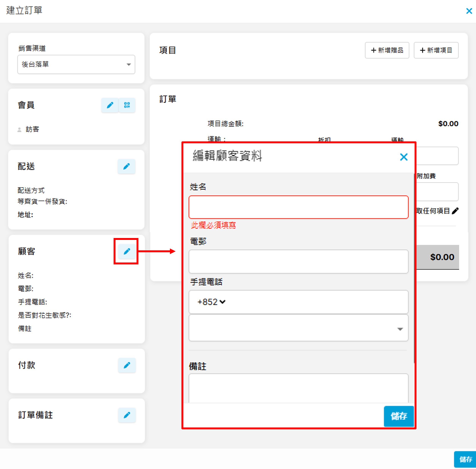Click into the 電郵 email field
This screenshot has width=476, height=469.
[x=298, y=262]
